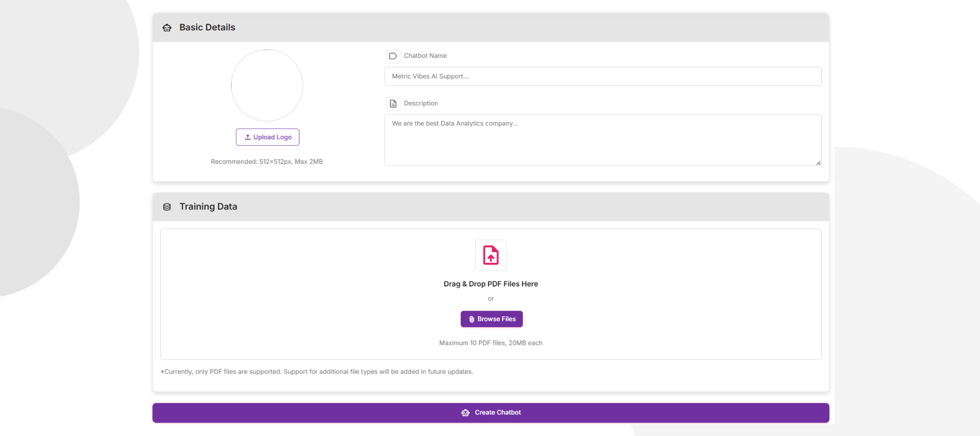Click the robot icon beside Basic Details

167,28
